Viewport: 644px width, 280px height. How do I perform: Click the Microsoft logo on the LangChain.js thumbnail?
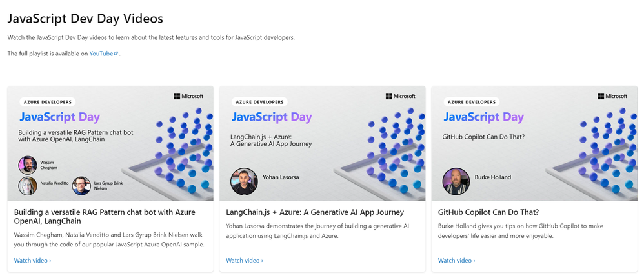(x=400, y=96)
